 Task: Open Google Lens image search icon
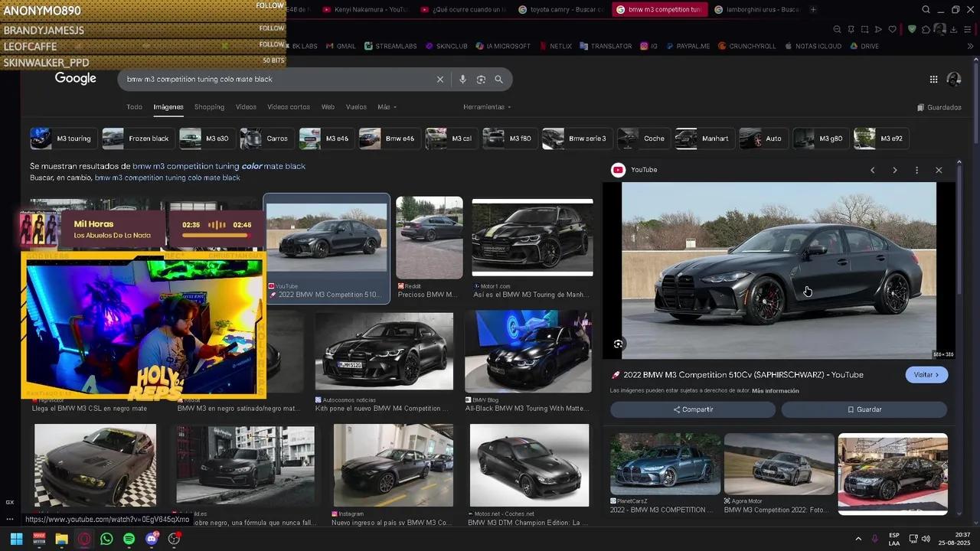click(x=481, y=80)
